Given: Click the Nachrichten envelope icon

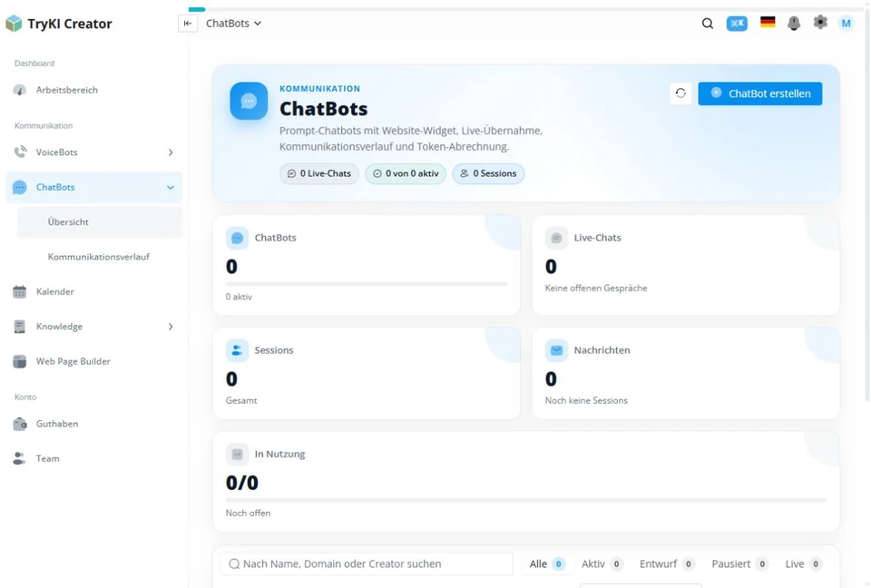Looking at the screenshot, I should [556, 350].
